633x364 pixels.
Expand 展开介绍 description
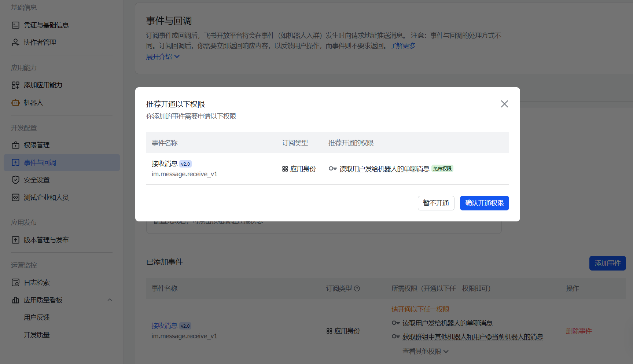(x=163, y=57)
